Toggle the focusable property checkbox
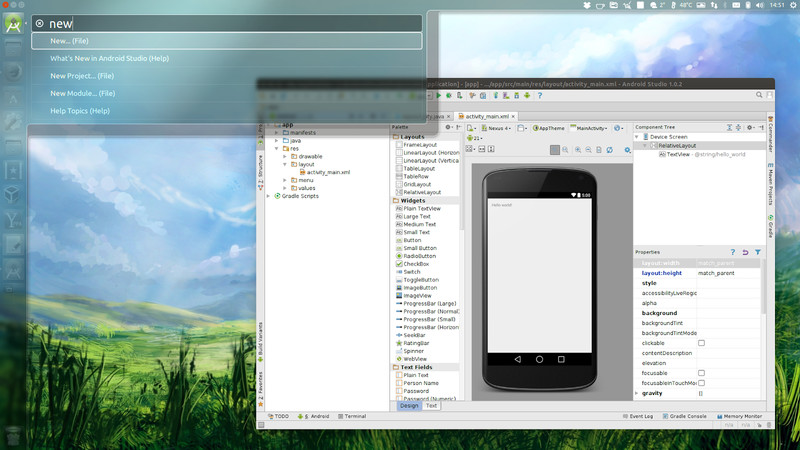Image resolution: width=800 pixels, height=450 pixels. pyautogui.click(x=702, y=373)
